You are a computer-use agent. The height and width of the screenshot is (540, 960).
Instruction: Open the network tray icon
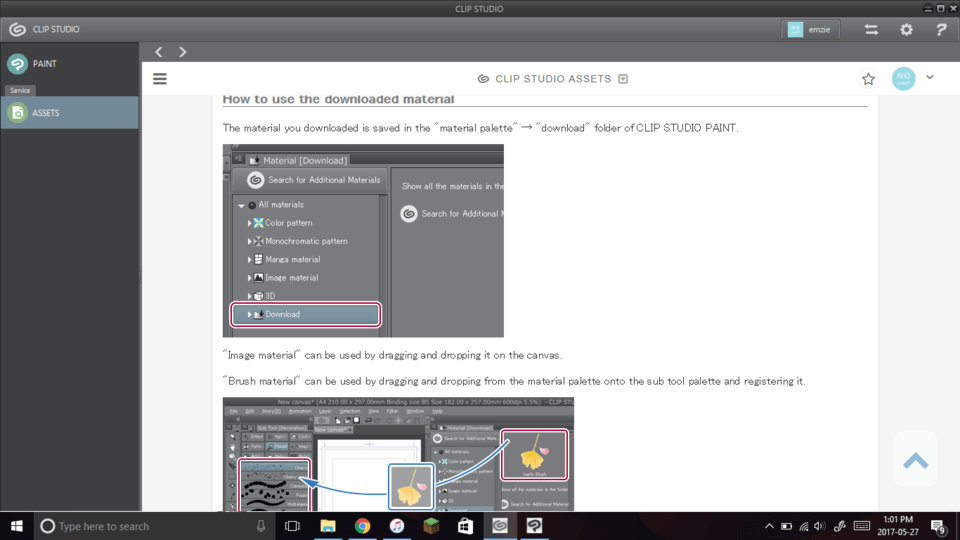coord(804,526)
